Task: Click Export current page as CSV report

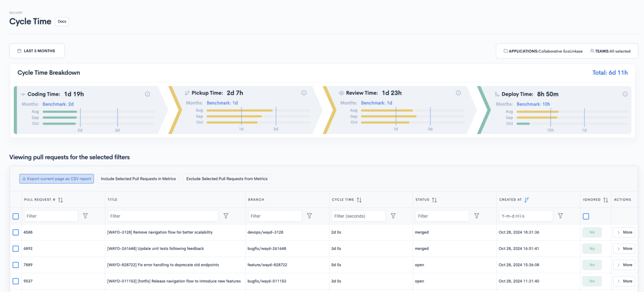Action: (x=57, y=179)
